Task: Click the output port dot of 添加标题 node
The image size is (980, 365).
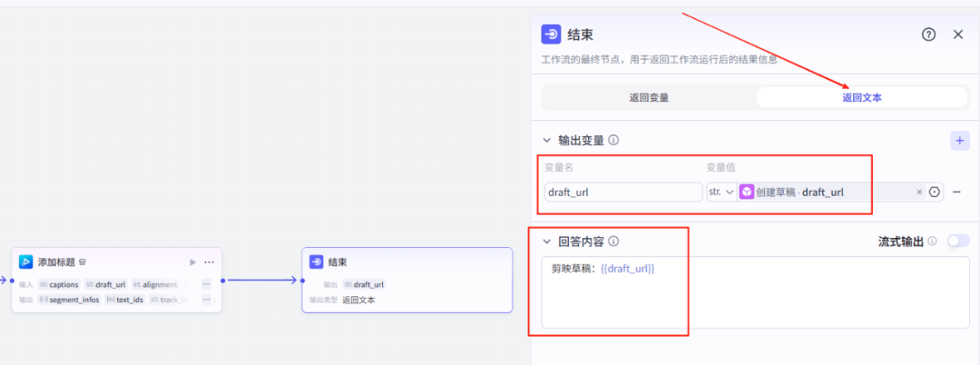Action: point(222,281)
